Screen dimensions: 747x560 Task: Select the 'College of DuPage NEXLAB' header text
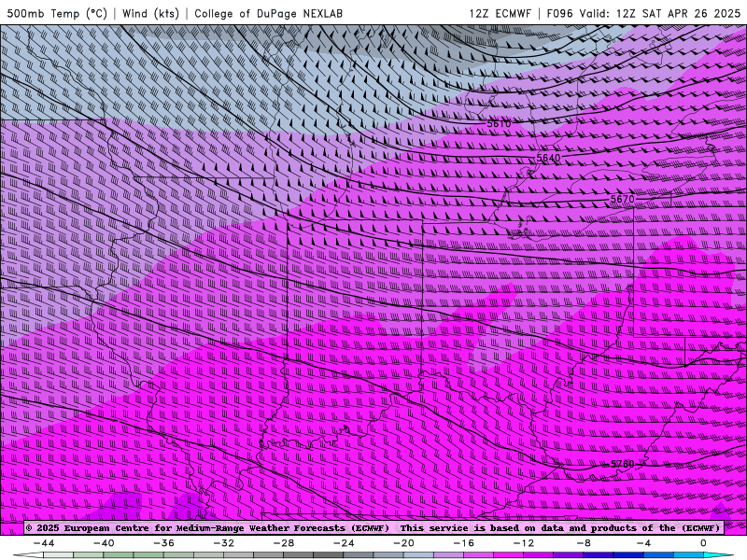[268, 13]
